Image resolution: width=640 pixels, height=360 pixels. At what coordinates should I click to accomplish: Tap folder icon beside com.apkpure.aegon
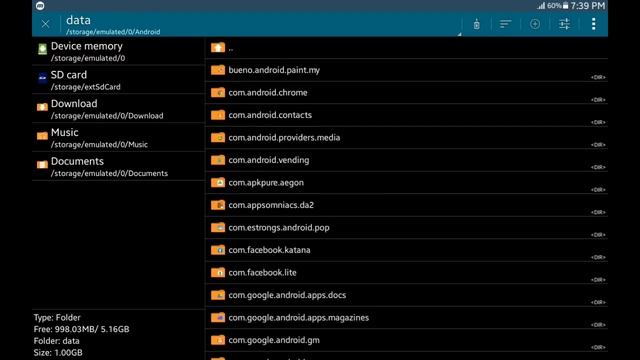[218, 182]
